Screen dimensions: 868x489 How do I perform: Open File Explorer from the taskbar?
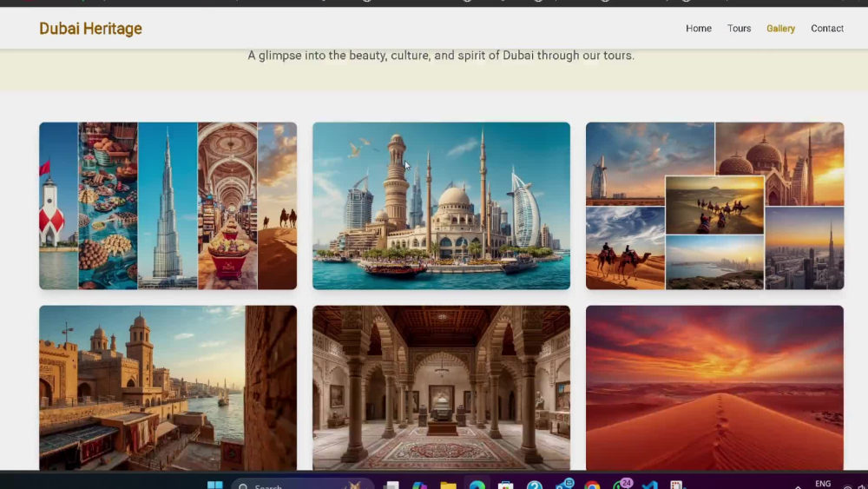448,485
